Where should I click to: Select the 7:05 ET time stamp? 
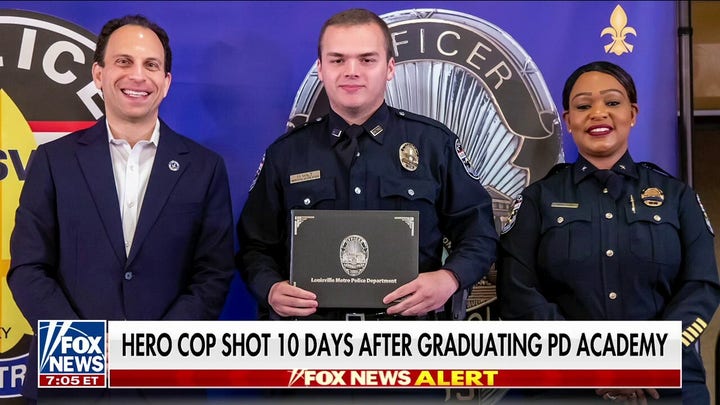pos(72,381)
